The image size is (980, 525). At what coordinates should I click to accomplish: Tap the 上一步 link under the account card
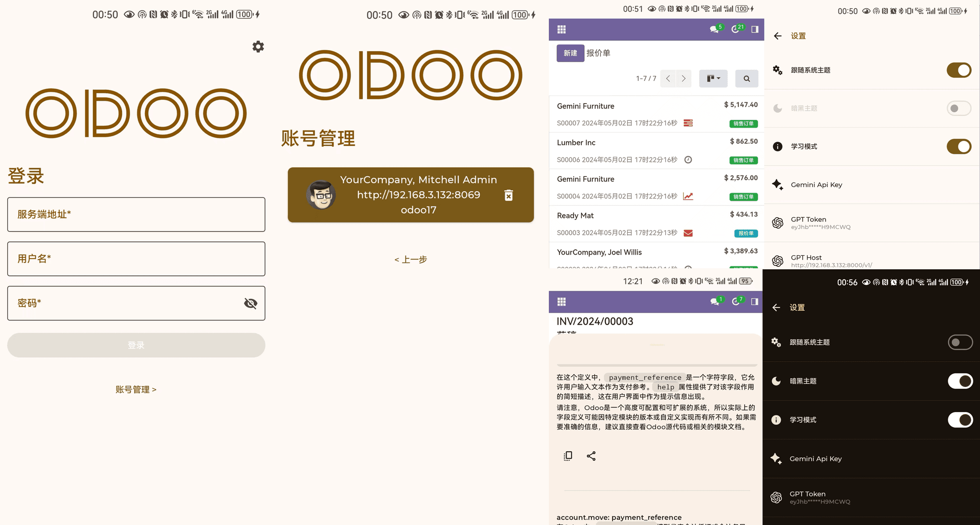click(x=410, y=259)
